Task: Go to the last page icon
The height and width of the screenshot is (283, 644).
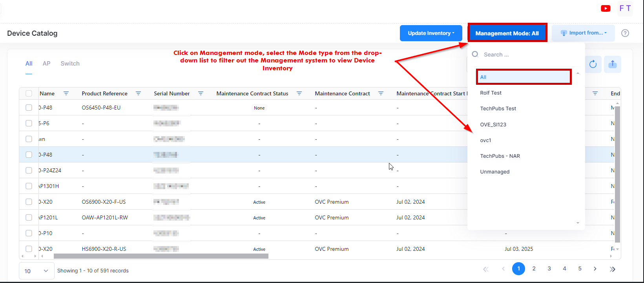Action: point(612,269)
